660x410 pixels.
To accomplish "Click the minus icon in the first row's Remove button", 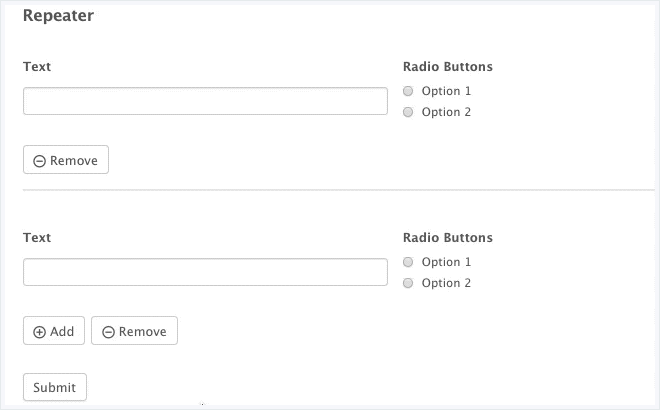I will (x=39, y=161).
